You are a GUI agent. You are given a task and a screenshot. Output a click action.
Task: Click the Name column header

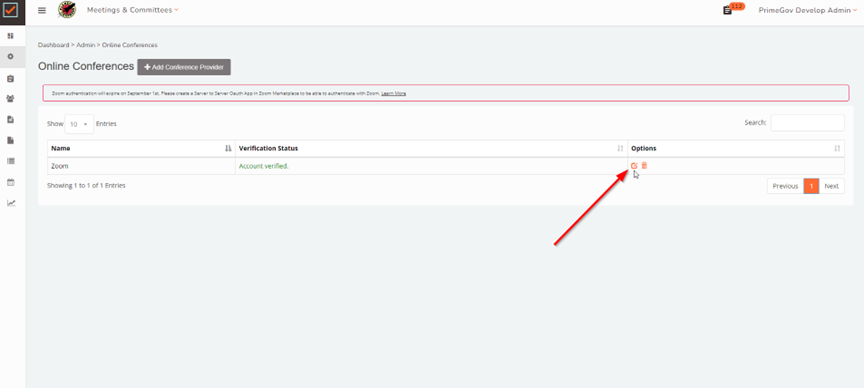tap(141, 149)
